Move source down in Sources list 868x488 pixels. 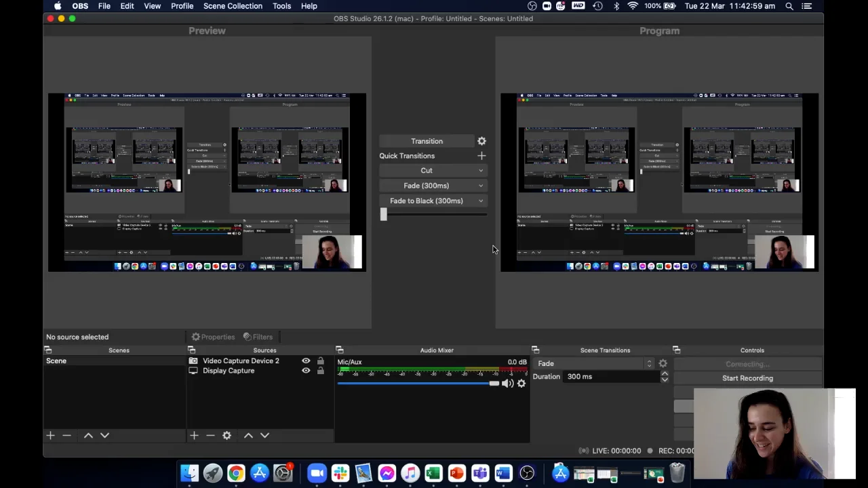coord(264,435)
